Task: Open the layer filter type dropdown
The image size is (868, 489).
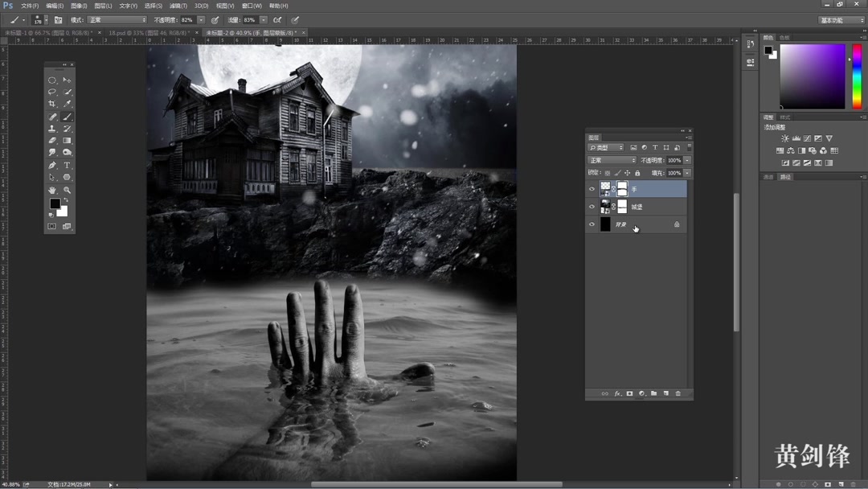Action: pos(607,147)
